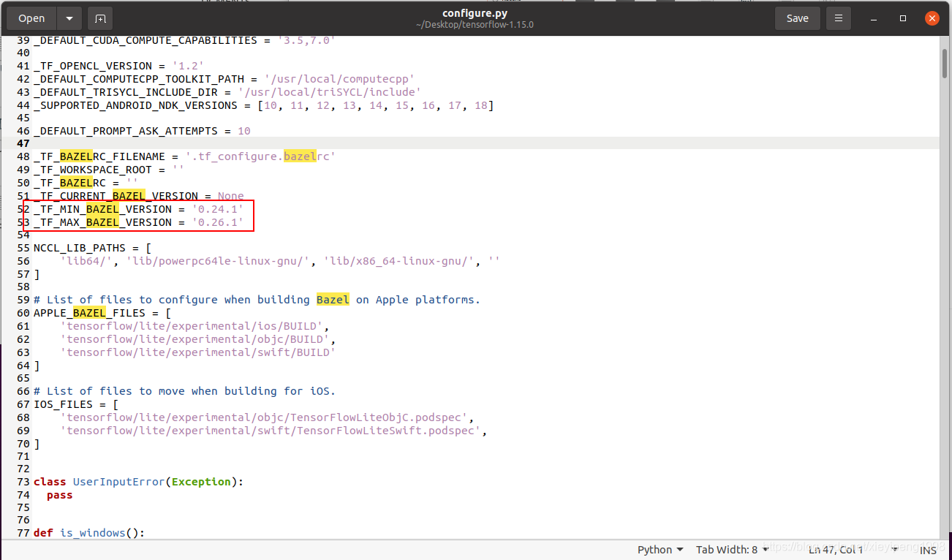Click the Ln 47, Col 1 indicator

836,550
